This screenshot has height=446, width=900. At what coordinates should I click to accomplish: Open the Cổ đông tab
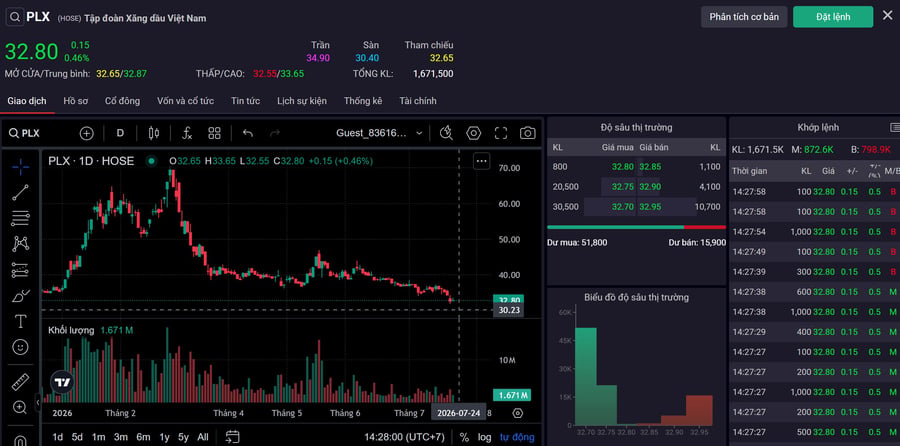click(x=122, y=101)
